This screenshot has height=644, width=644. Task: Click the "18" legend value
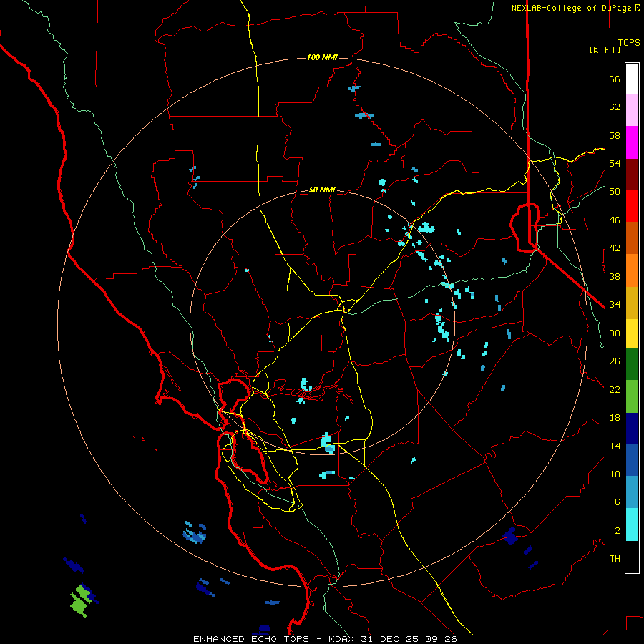(615, 418)
